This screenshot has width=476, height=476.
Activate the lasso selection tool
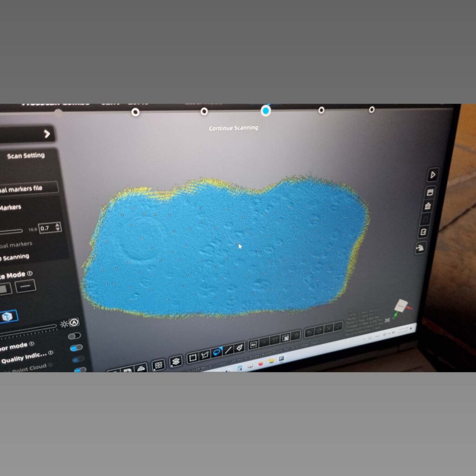[217, 353]
